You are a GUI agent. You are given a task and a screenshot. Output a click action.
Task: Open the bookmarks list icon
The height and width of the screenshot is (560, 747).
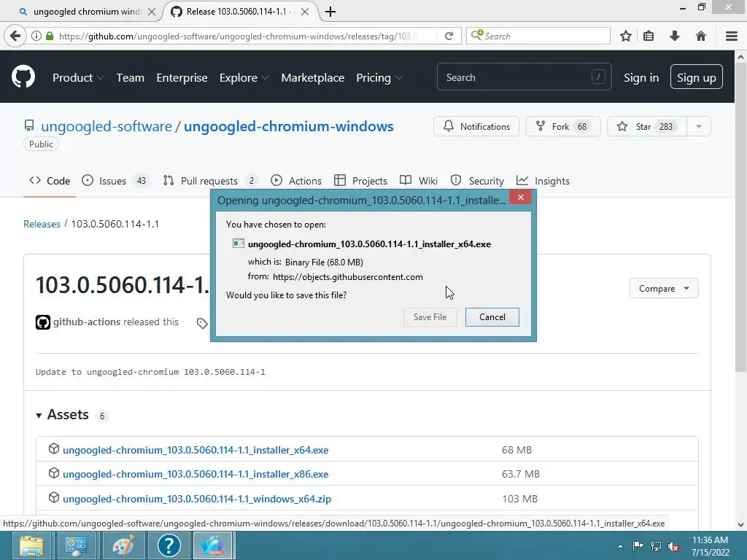click(x=649, y=36)
